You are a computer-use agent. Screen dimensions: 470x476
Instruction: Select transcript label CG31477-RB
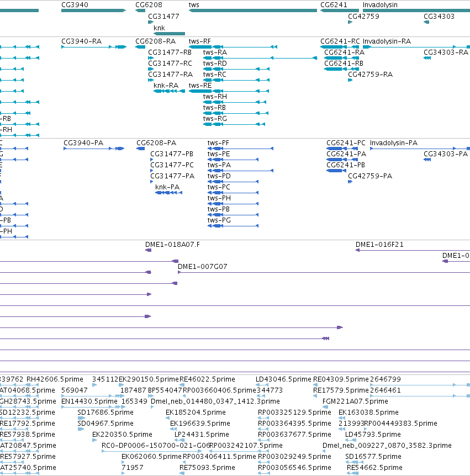point(170,52)
